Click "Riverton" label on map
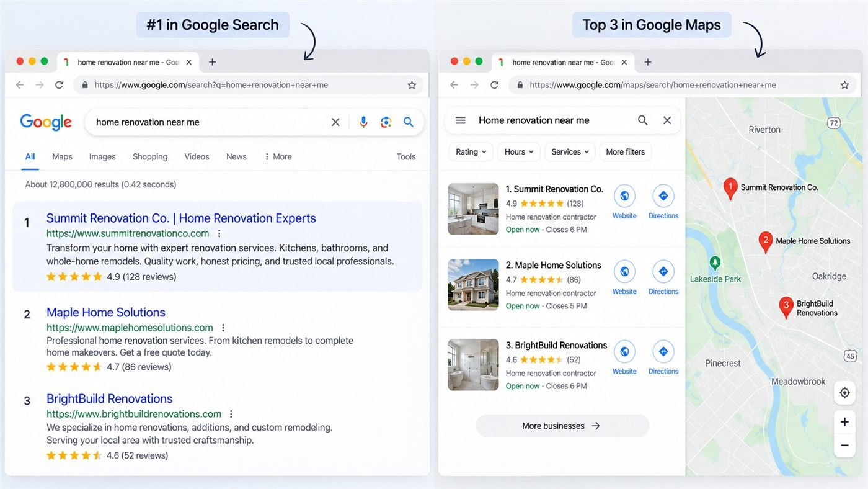Viewport: 868px width, 489px height. tap(764, 130)
